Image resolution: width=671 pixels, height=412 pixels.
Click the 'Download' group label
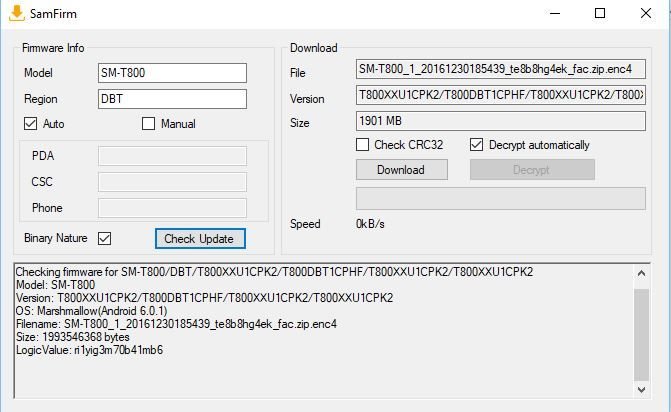[x=314, y=48]
